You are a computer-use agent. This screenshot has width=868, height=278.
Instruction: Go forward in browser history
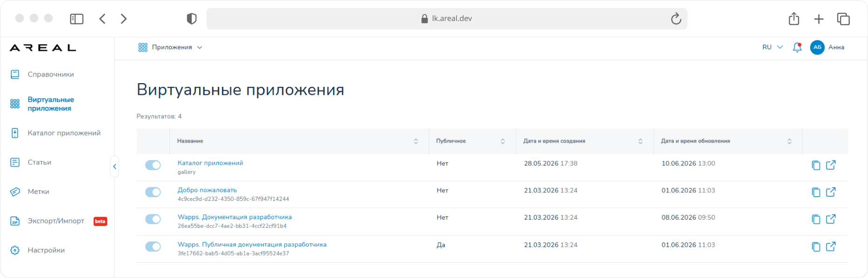pos(124,19)
